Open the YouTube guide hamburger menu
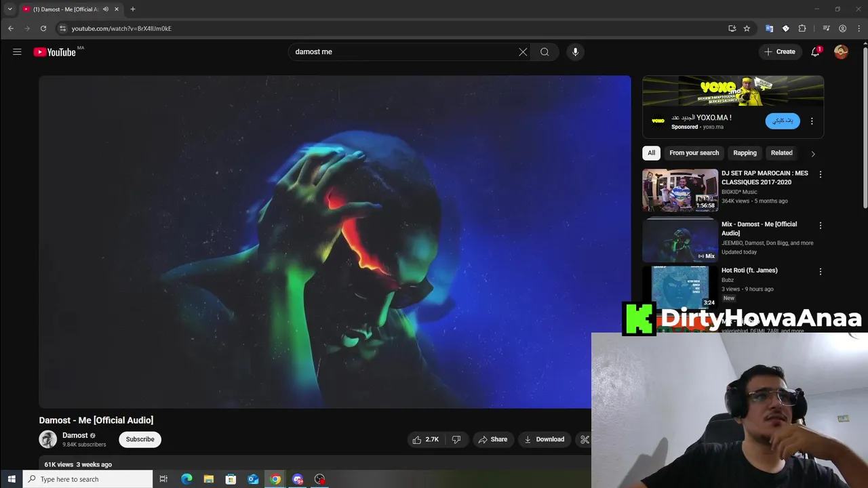Screen dimensions: 868x488 tap(17, 52)
